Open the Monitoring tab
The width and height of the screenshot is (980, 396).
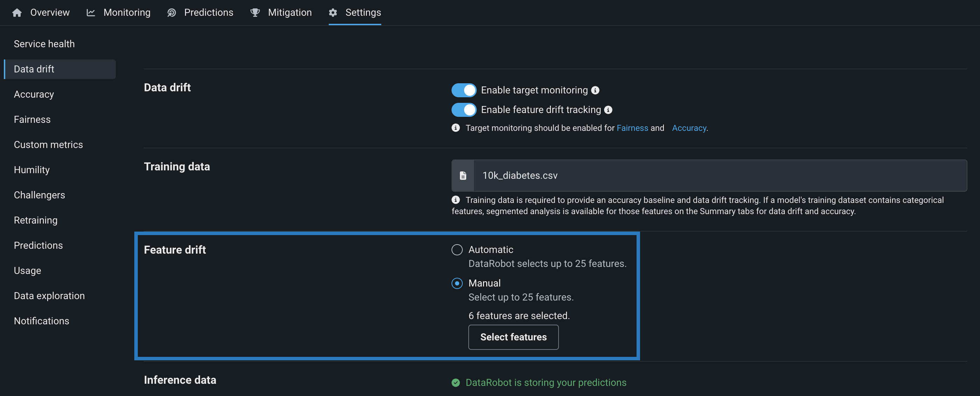127,13
